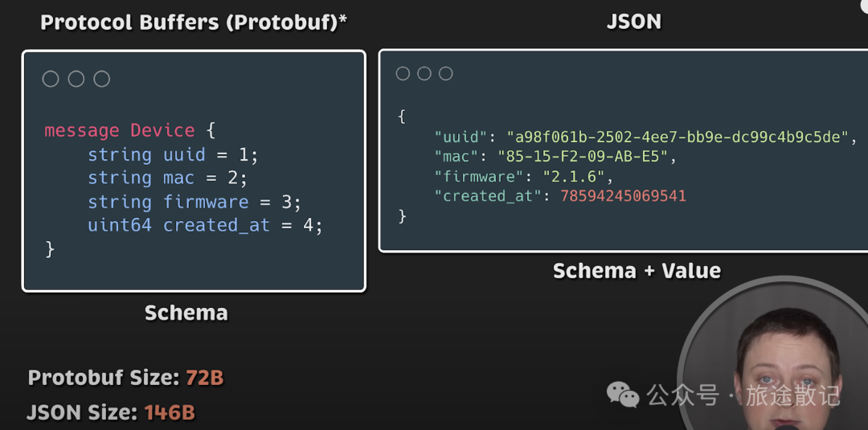This screenshot has height=430, width=868.
Task: Click the line "string uuid = 1;"
Action: 173,154
